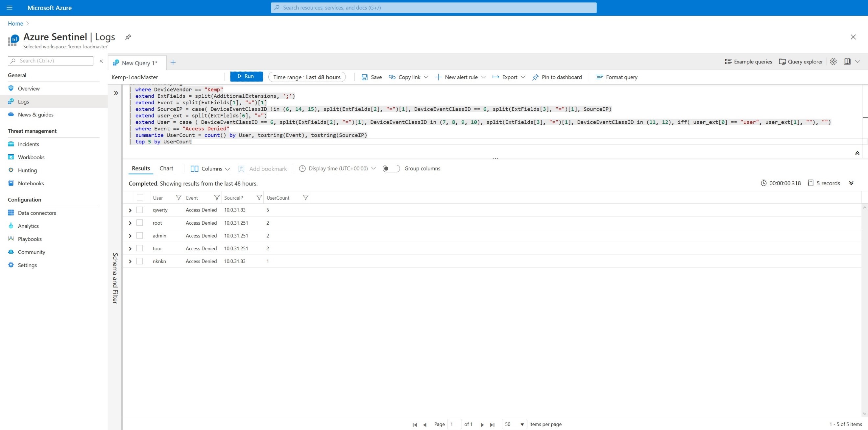Expand the root result row
This screenshot has width=868, height=430.
pyautogui.click(x=130, y=223)
